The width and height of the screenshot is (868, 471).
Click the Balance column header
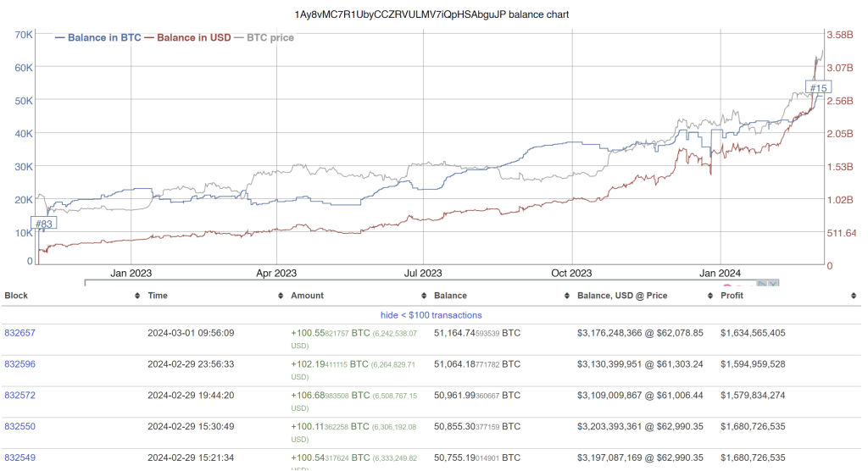point(450,296)
